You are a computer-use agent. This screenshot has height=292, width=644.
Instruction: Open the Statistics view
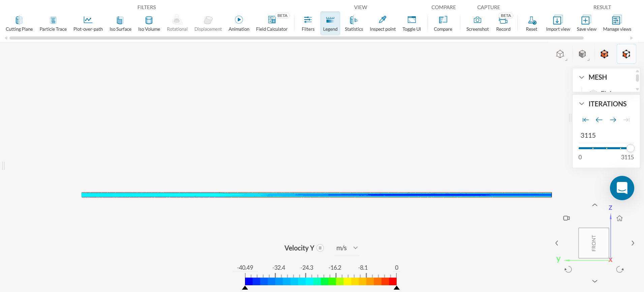coord(354,24)
